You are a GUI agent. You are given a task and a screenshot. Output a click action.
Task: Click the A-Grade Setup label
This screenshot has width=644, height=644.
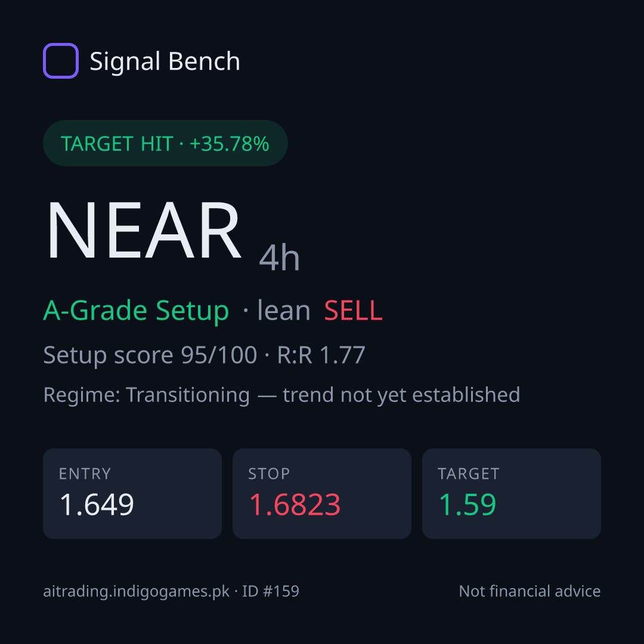click(x=136, y=311)
